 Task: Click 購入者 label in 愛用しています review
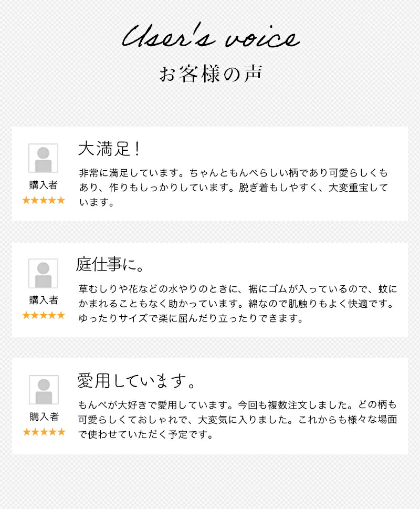tap(44, 417)
